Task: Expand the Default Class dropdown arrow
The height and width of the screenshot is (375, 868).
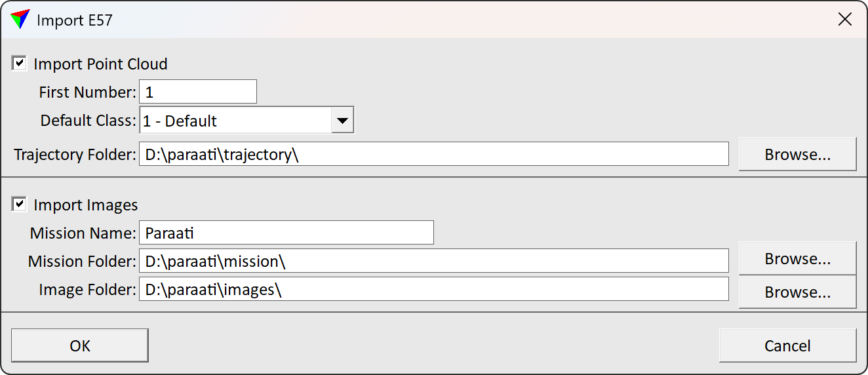Action: point(342,121)
